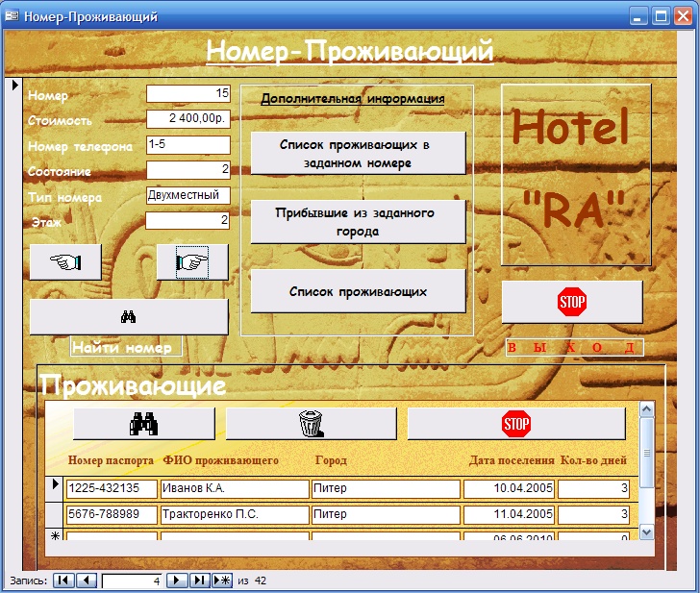
Task: Click ФИО проживающего column header
Action: pos(220,460)
